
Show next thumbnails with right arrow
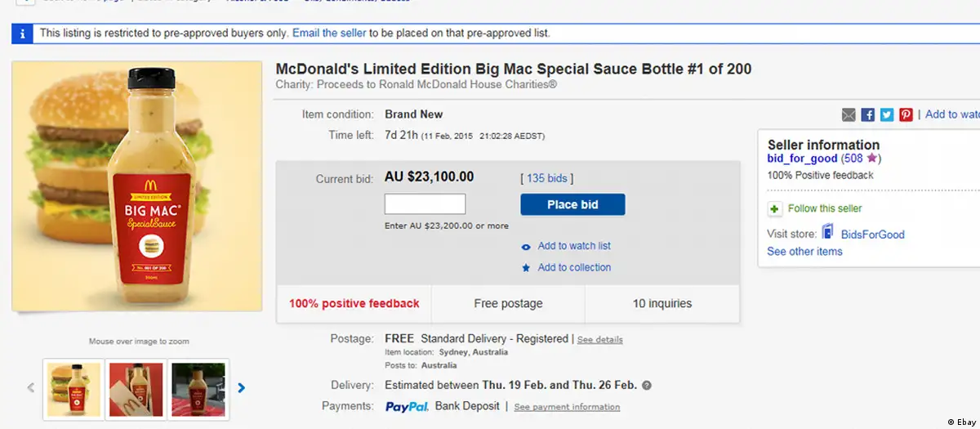coord(241,388)
